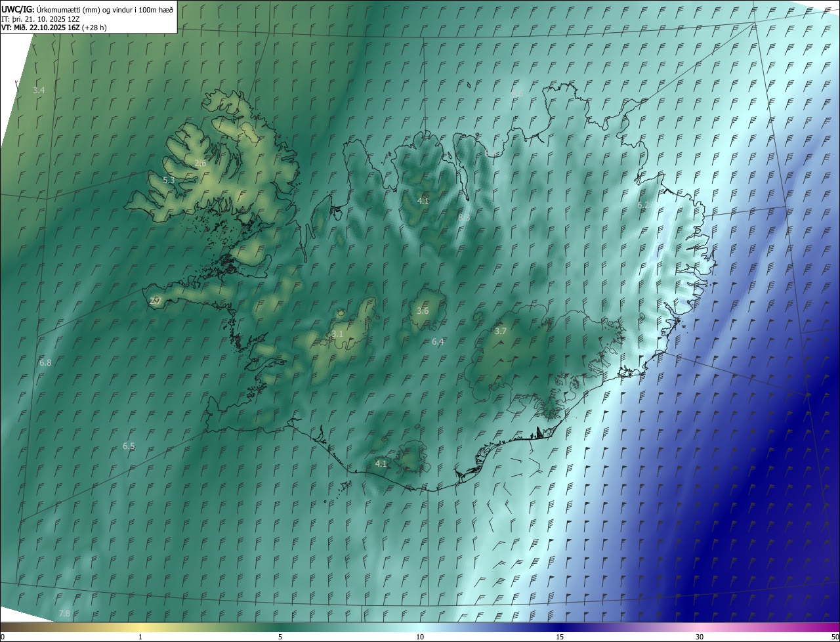
Task: Click the 10 tick on the color scale
Action: tap(420, 637)
